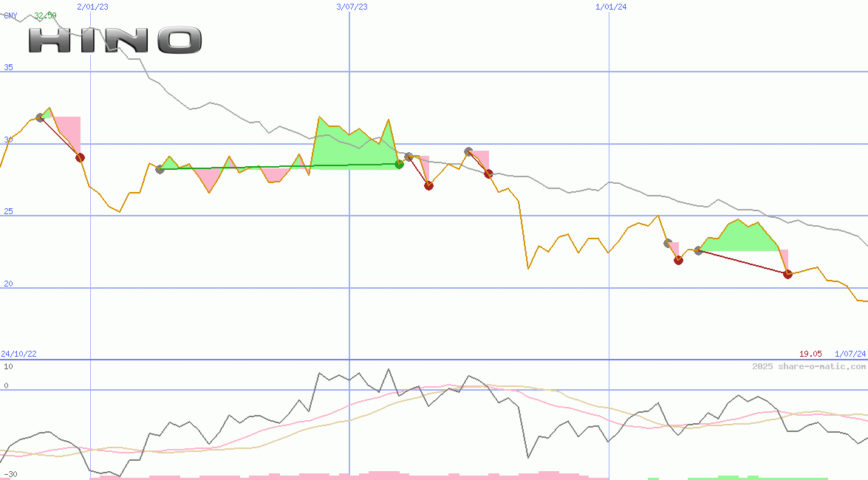Click the 24/10/22 start date label
The image size is (868, 480).
(x=18, y=354)
